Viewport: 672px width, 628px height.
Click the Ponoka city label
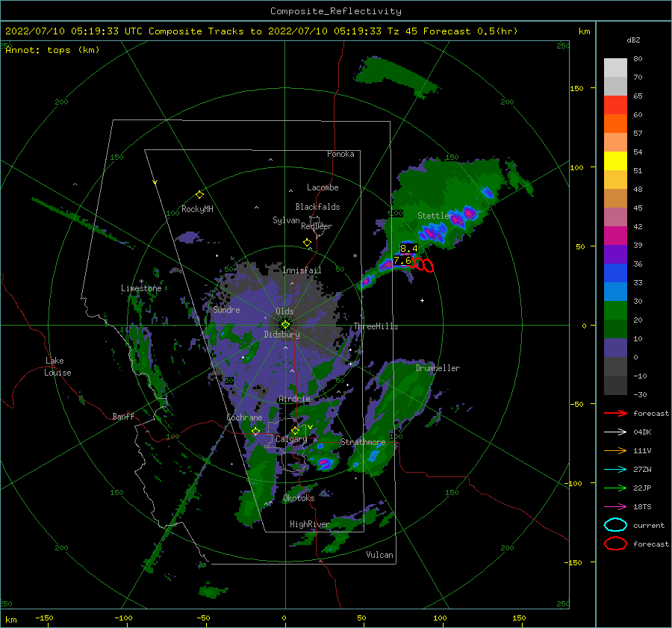click(340, 154)
